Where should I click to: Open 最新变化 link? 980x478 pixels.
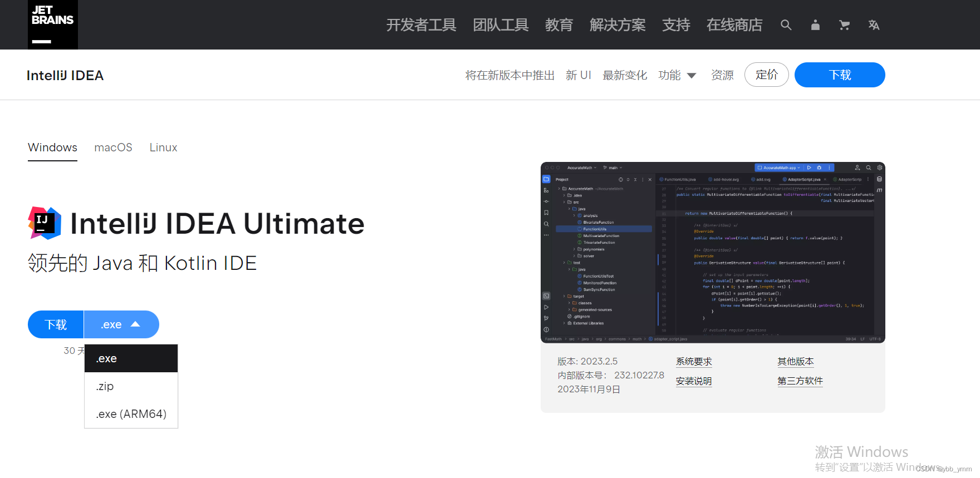pyautogui.click(x=625, y=75)
